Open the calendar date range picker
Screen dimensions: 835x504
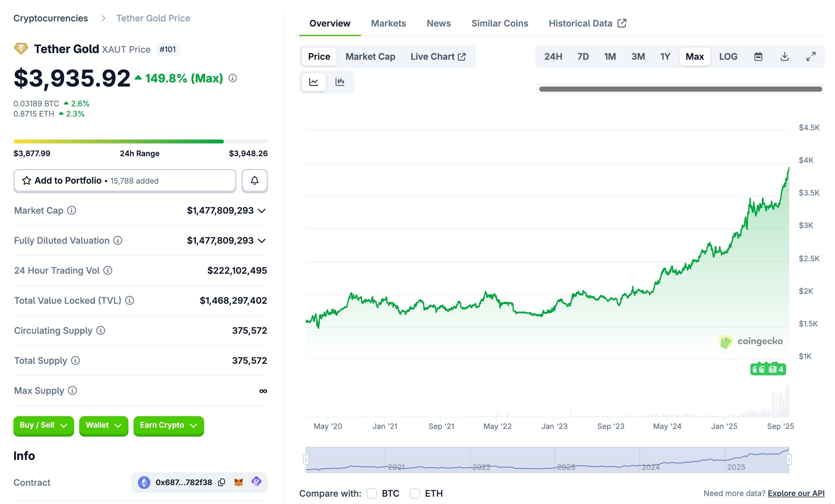click(x=758, y=57)
